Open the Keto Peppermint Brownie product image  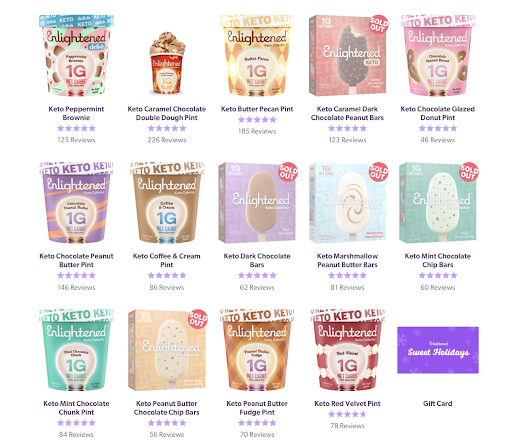[76, 55]
